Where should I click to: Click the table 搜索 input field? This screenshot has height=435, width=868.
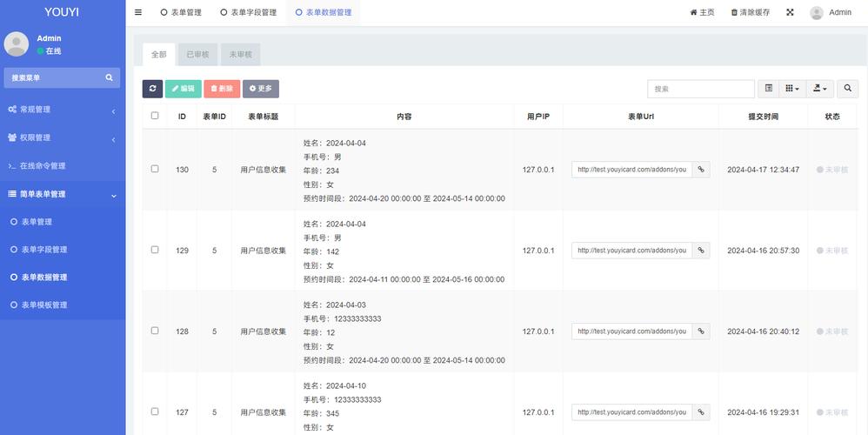pos(701,89)
